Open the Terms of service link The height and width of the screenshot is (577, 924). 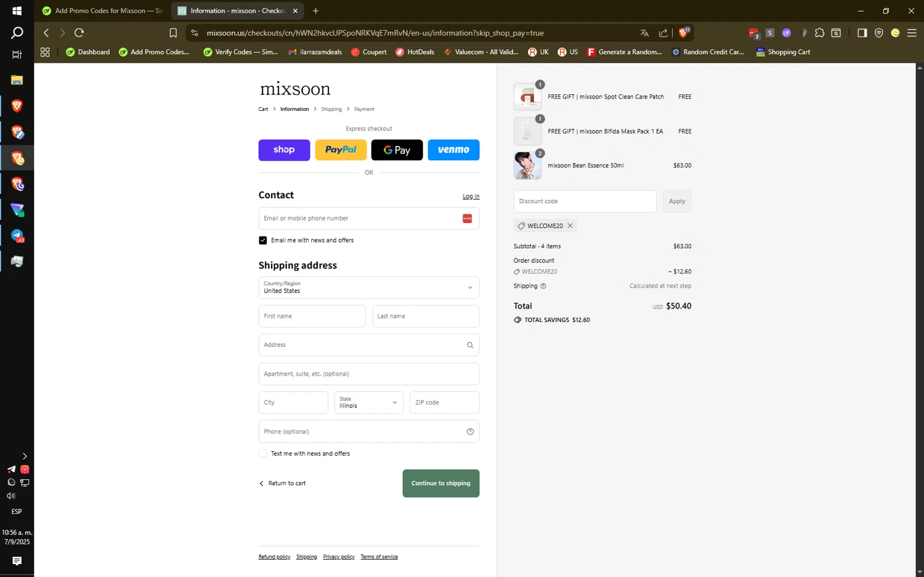coord(379,557)
